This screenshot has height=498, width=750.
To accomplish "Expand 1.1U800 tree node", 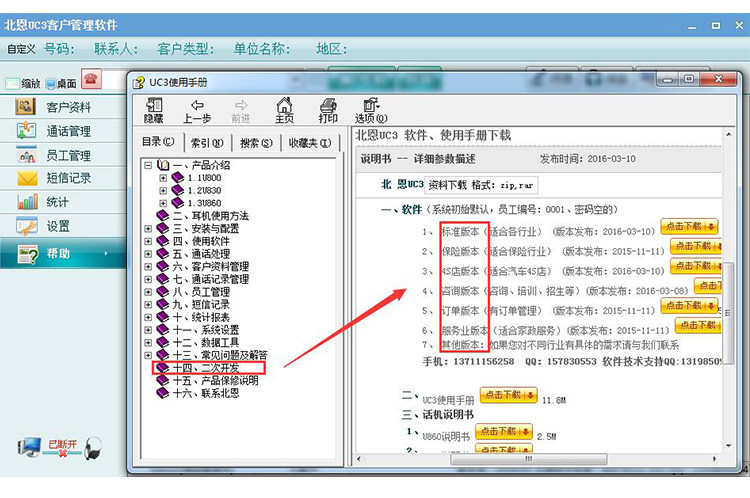I will pyautogui.click(x=163, y=178).
